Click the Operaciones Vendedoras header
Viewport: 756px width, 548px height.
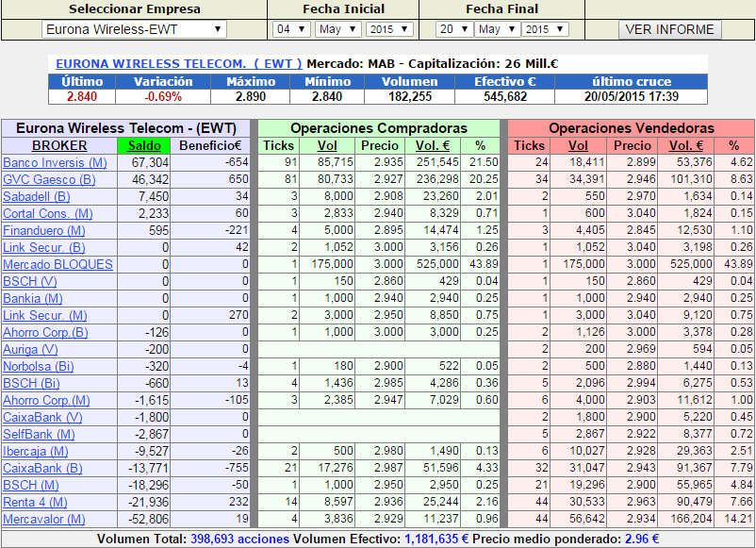point(632,128)
